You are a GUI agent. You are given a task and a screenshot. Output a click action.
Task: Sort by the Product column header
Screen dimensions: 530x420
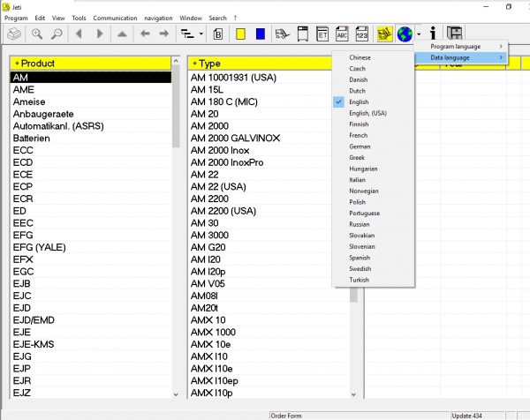pos(91,64)
